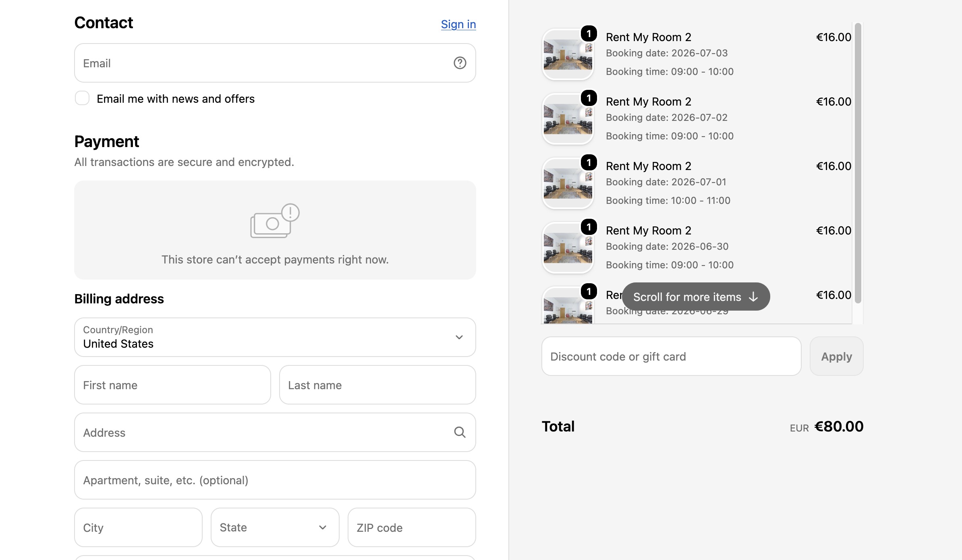The width and height of the screenshot is (962, 560).
Task: Click 'Booking date: 2026-07-02' text
Action: coord(667,118)
